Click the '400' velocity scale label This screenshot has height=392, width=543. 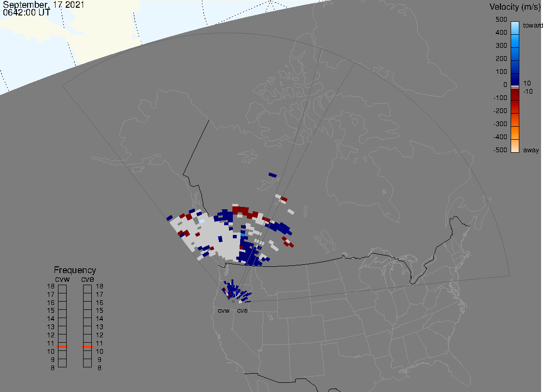point(501,32)
